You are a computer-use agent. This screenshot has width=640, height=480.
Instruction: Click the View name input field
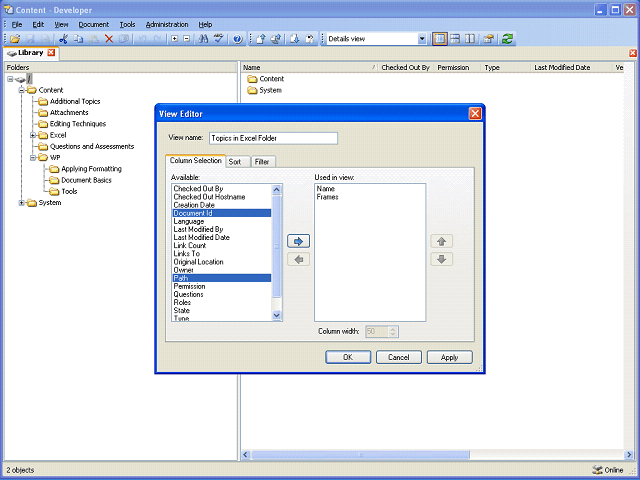click(x=273, y=138)
